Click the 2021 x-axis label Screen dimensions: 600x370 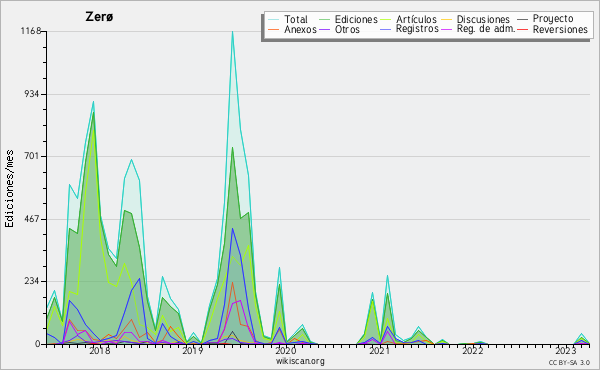(379, 351)
